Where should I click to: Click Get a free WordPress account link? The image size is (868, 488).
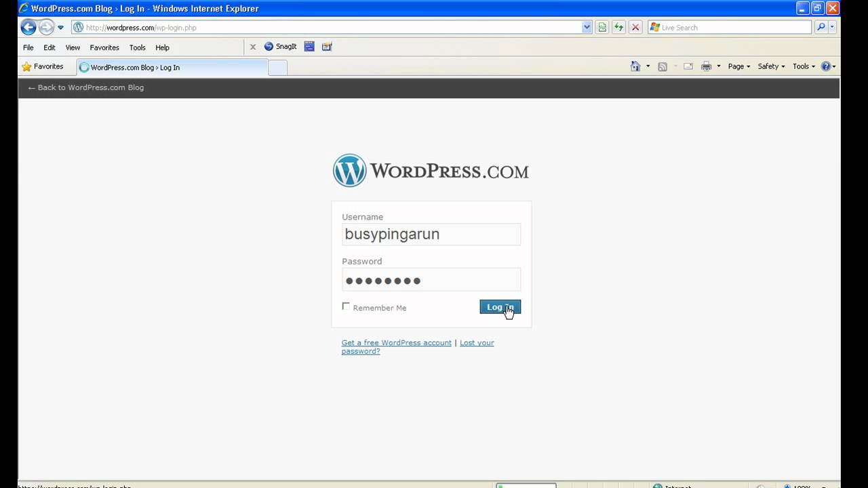[397, 343]
